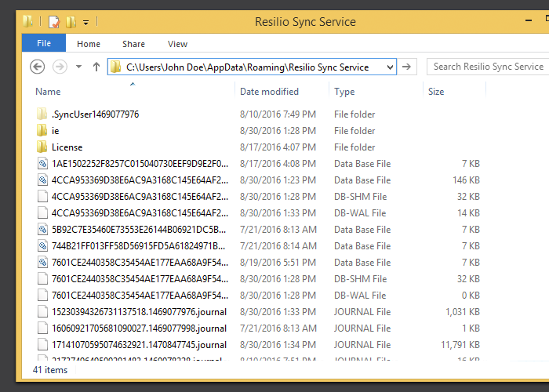Select the 7601CE2440358C Data Base File icon
This screenshot has width=549, height=392.
(42, 262)
